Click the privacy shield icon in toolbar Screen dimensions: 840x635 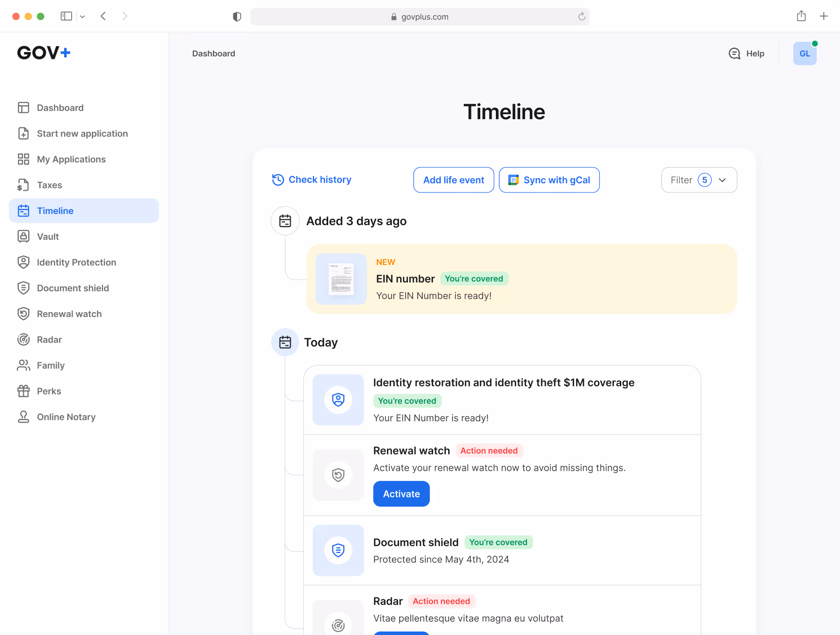tap(237, 17)
